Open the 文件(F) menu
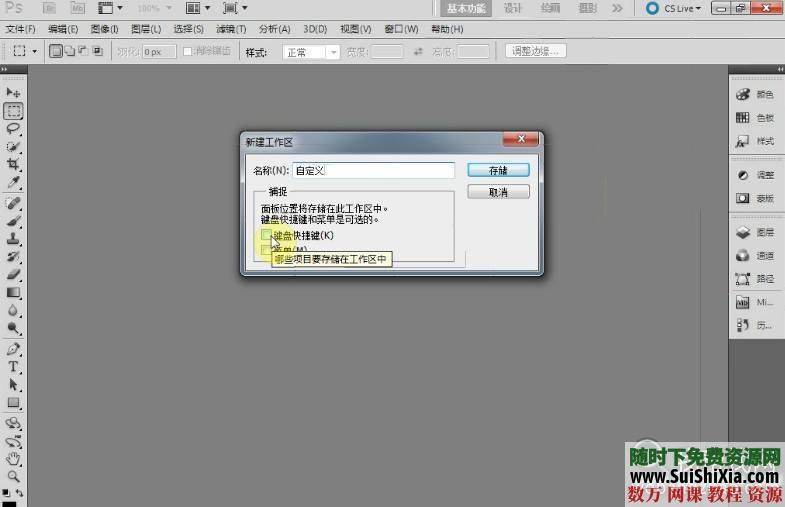This screenshot has height=507, width=785. [x=21, y=29]
